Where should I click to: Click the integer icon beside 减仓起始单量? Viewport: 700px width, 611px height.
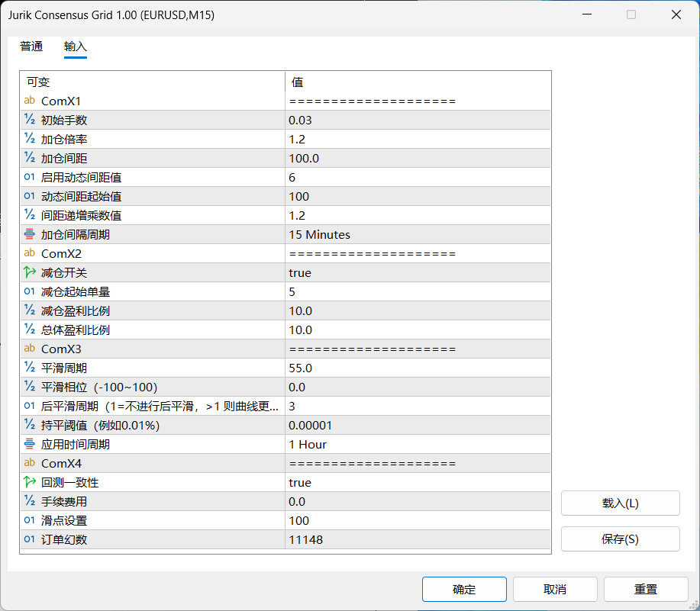tap(30, 291)
